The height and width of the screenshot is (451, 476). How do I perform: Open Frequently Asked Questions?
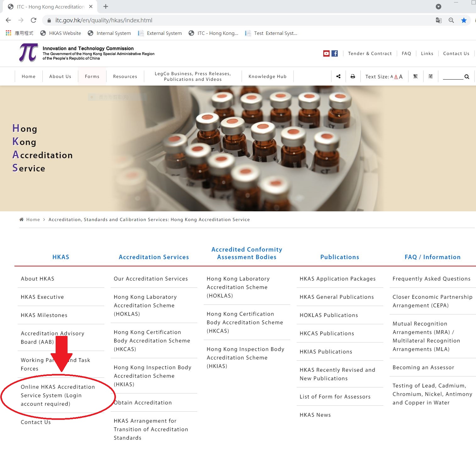[x=431, y=279]
